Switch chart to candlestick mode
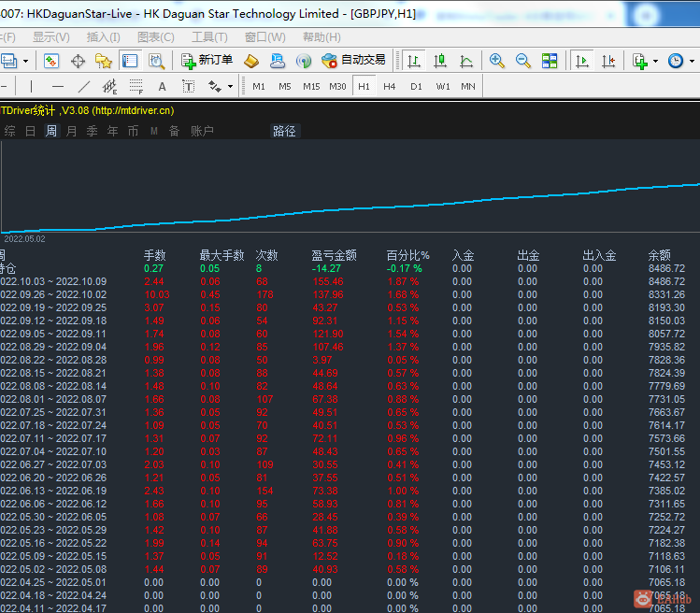 tap(440, 61)
